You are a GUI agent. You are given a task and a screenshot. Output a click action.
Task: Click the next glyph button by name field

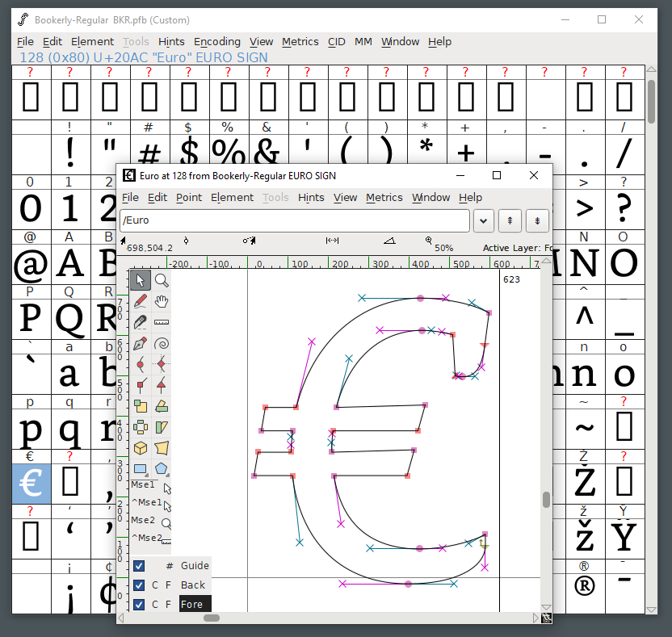coord(537,220)
